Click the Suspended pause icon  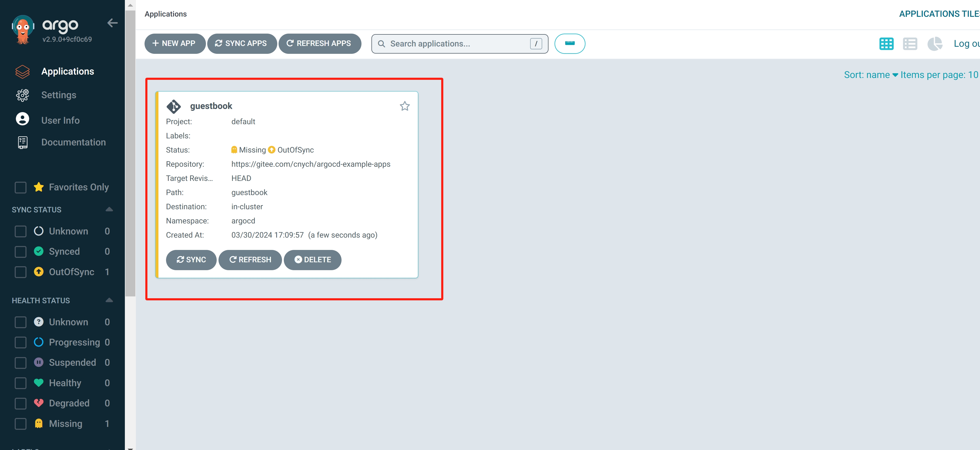[38, 362]
